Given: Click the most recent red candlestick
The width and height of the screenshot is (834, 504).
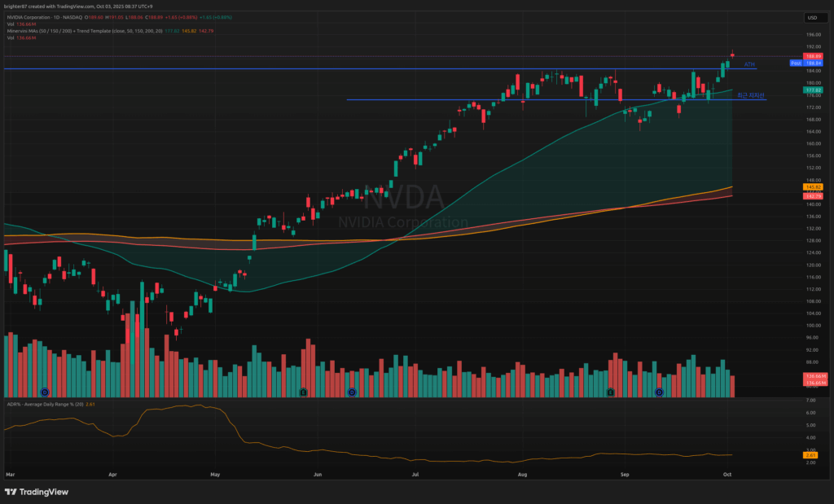Looking at the screenshot, I should tap(732, 55).
